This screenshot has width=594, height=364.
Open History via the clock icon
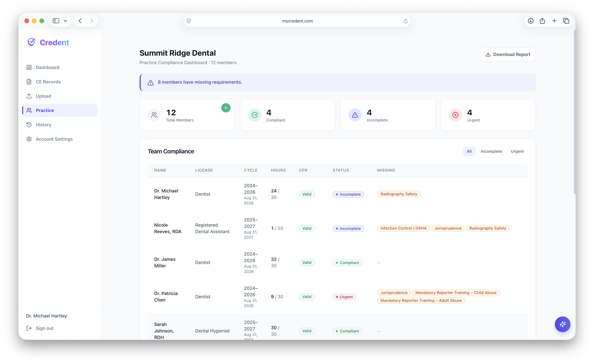[x=29, y=125]
